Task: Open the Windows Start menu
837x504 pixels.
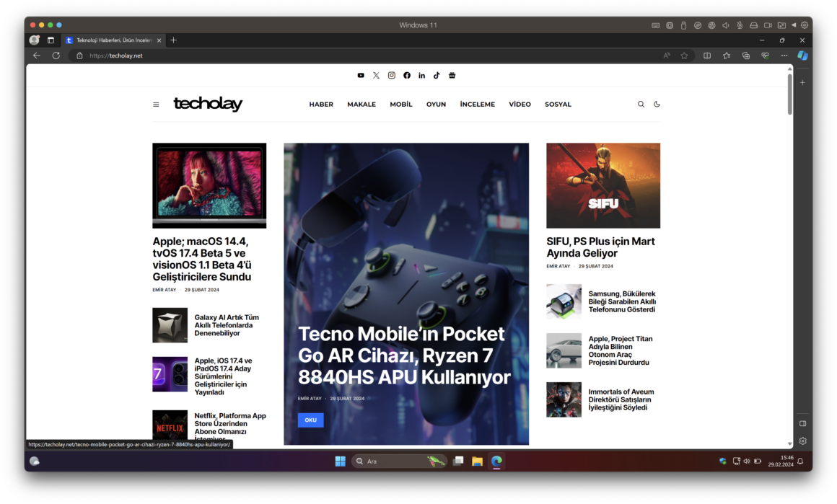Action: (340, 461)
